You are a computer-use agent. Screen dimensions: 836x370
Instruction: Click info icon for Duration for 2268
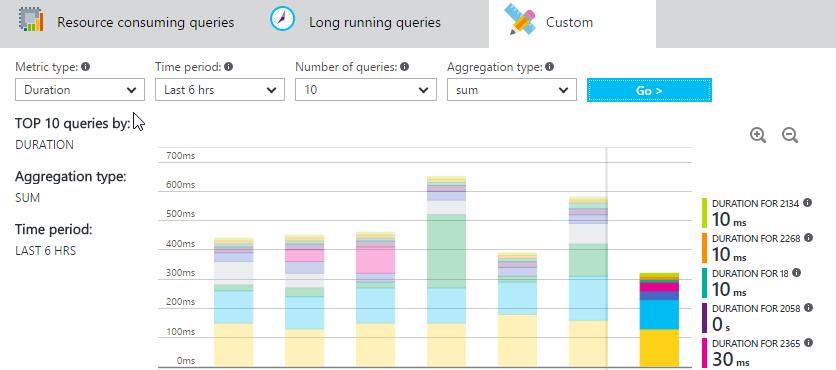coord(808,238)
